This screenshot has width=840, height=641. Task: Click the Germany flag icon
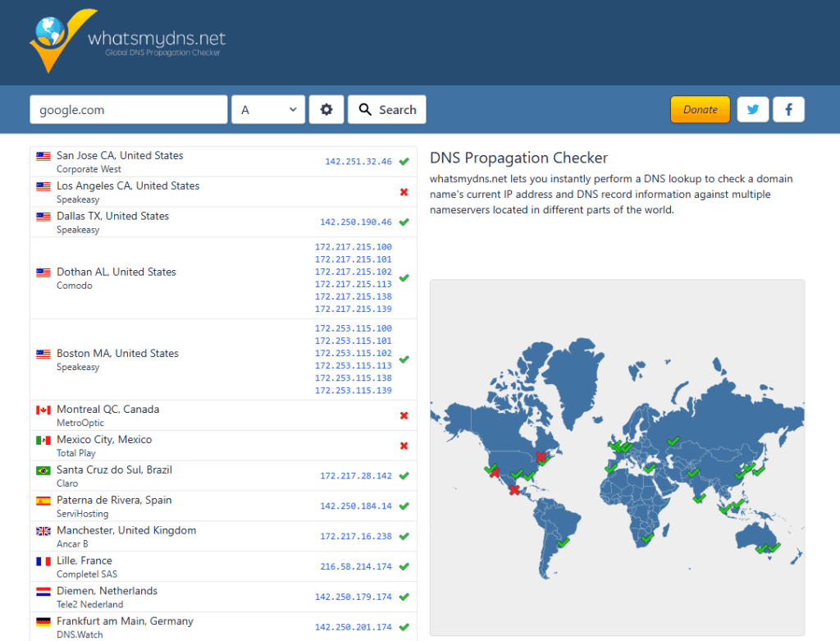[43, 621]
